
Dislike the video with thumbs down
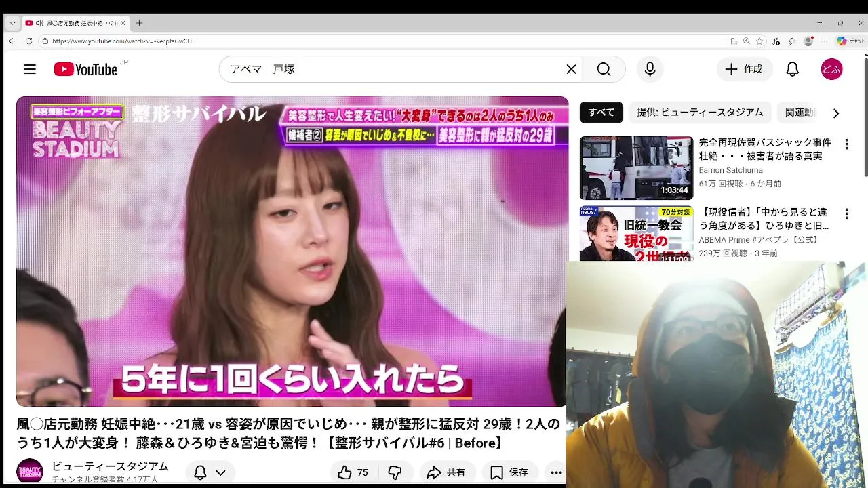click(x=395, y=472)
